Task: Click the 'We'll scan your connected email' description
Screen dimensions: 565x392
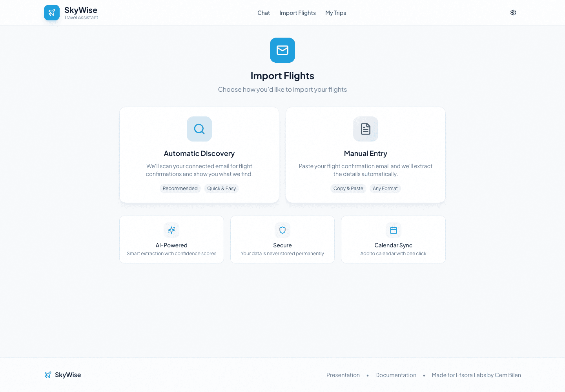Action: tap(199, 170)
